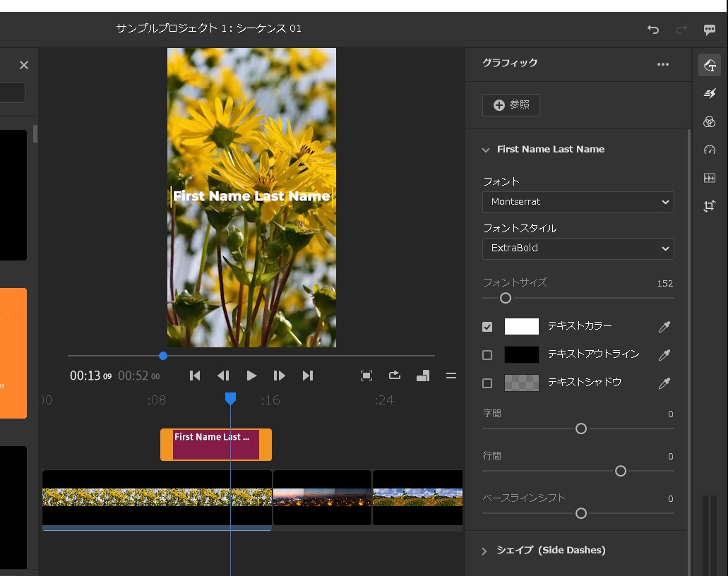Click the 参照 browse button
Viewport: 728px width, 576px height.
click(511, 105)
